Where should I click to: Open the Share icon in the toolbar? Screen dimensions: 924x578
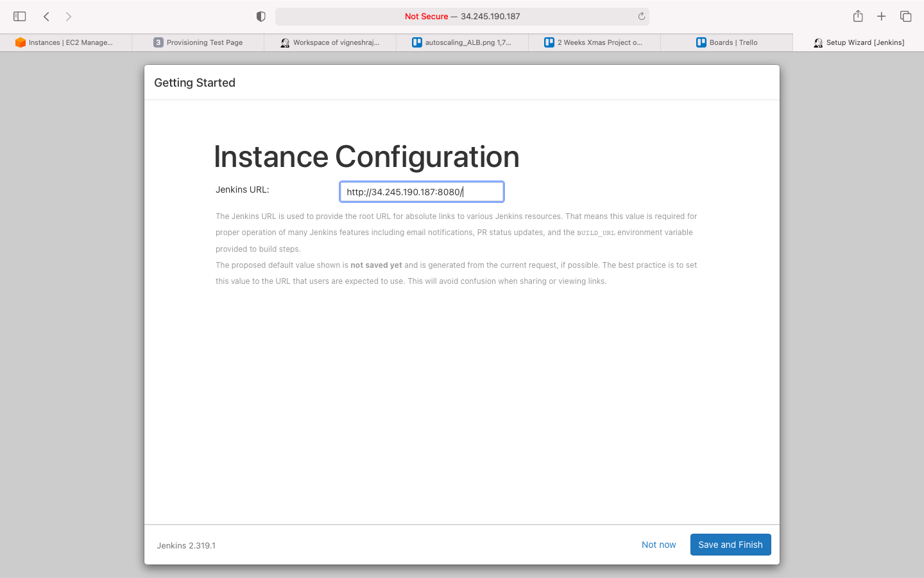click(858, 16)
